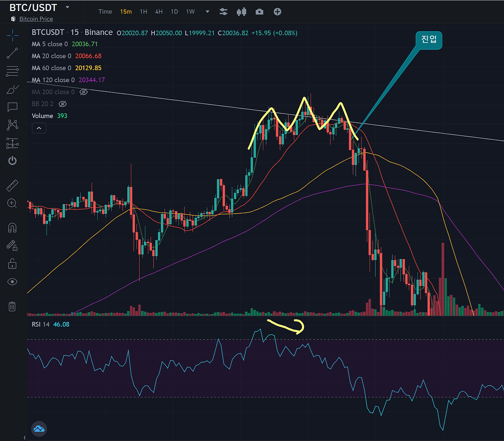
Task: Select the MA 20 close 0 indicator legend
Action: click(x=52, y=56)
